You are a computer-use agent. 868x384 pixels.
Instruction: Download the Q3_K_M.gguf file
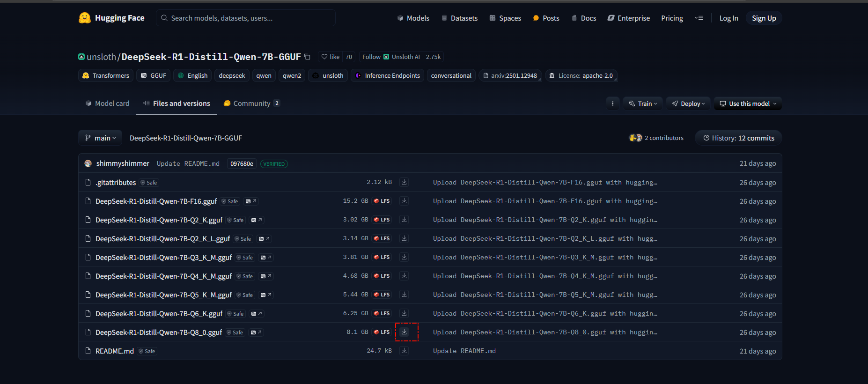pos(404,257)
